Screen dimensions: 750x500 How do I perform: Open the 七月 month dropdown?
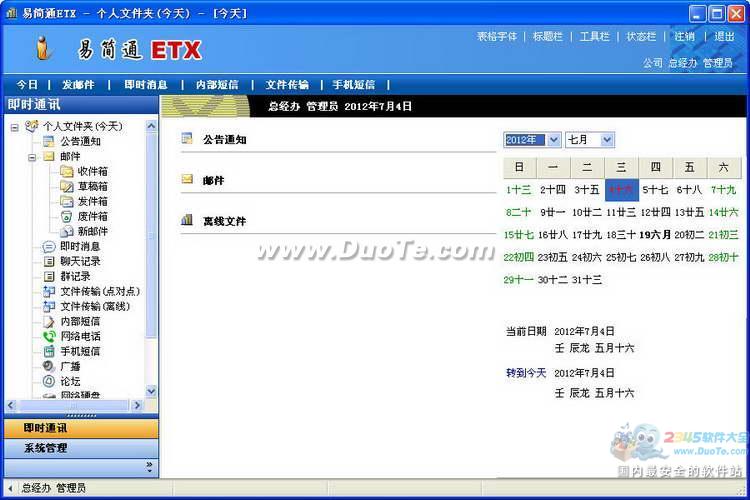pos(607,140)
